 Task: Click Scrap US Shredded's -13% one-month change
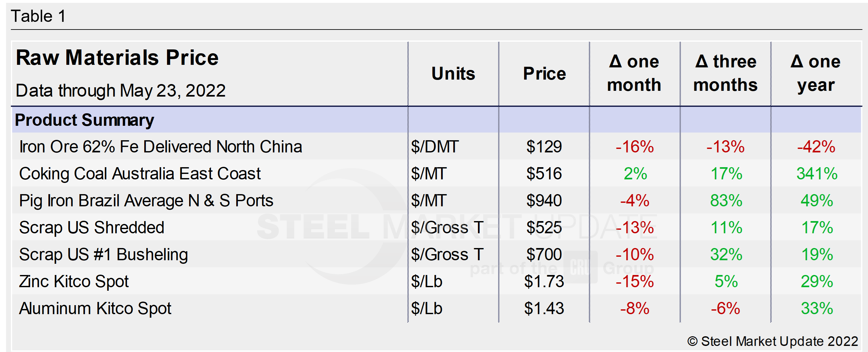[x=634, y=228]
